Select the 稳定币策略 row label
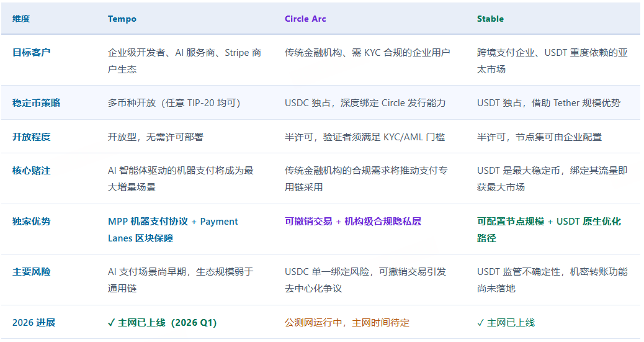Viewport: 644px width, 342px height. 36,103
